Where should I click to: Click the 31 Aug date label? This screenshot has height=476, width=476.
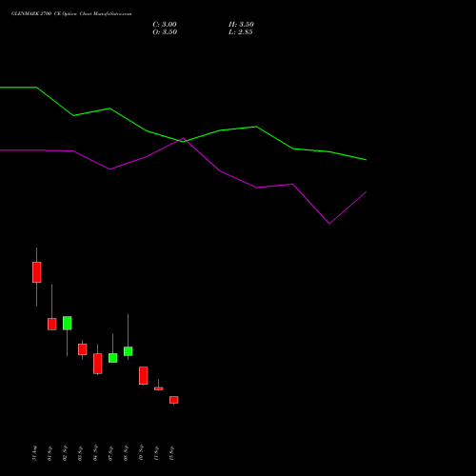tap(34, 453)
